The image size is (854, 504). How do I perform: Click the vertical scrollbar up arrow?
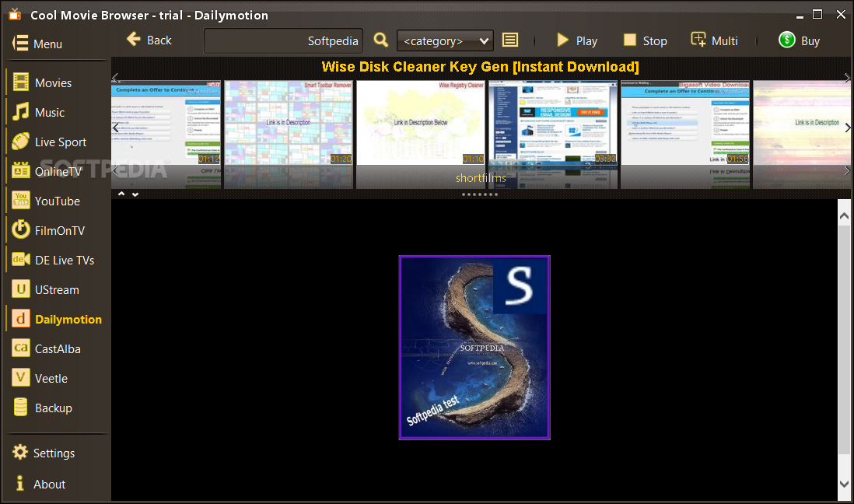pos(844,216)
